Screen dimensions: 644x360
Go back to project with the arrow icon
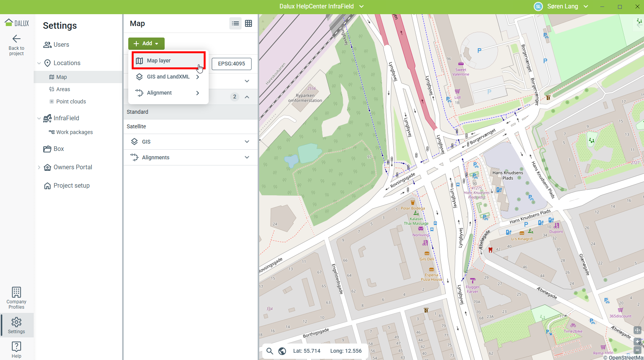(x=16, y=39)
